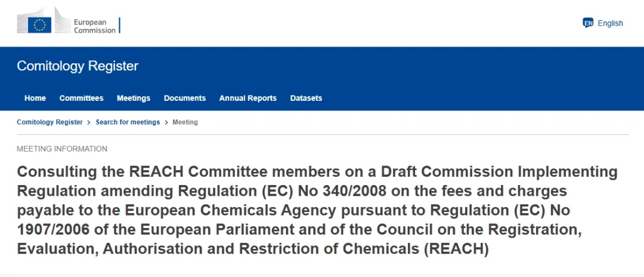Viewport: 644px width, 277px height.
Task: Click the EN language speech-bubble icon
Action: [588, 23]
